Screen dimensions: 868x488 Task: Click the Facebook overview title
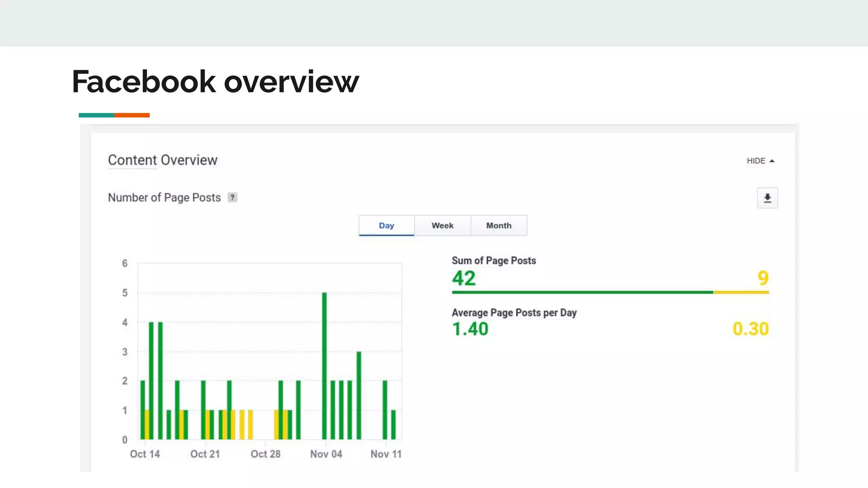(x=215, y=81)
